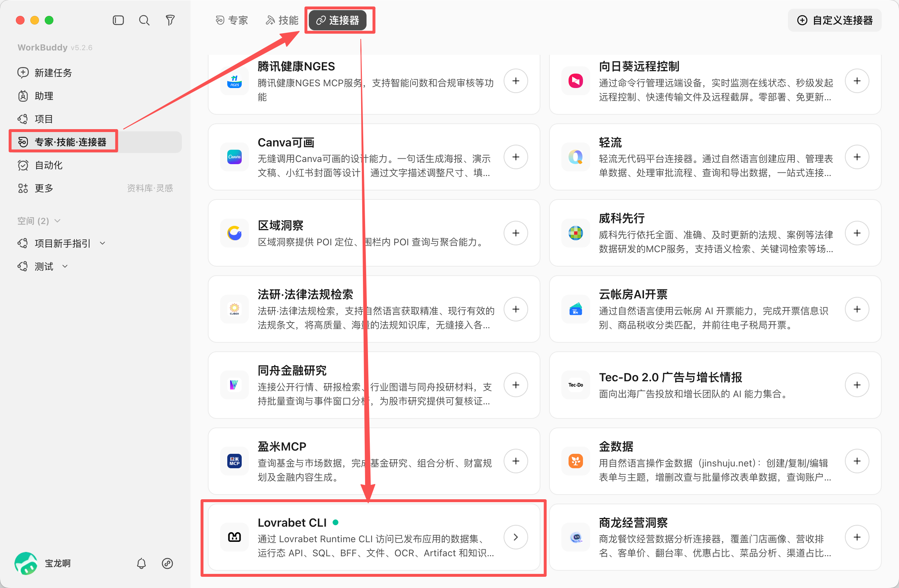This screenshot has width=899, height=588.
Task: Click the Canva logo icon
Action: (234, 157)
